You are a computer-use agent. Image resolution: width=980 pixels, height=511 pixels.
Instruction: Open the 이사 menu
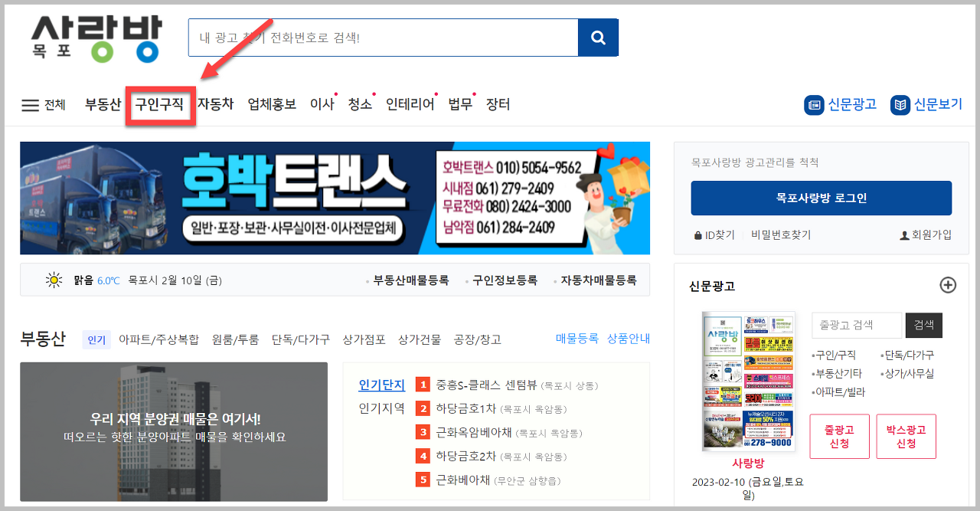[x=322, y=104]
